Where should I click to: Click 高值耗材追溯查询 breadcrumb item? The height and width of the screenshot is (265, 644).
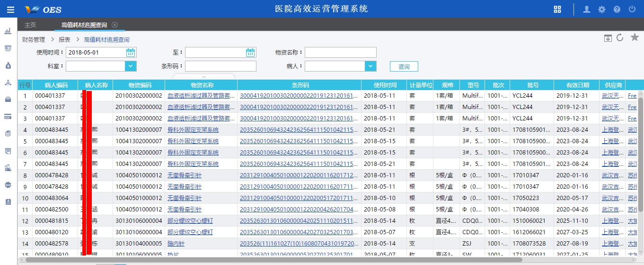click(106, 40)
